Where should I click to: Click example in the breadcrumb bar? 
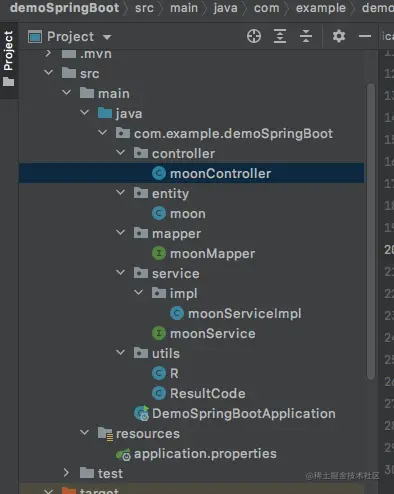point(321,8)
